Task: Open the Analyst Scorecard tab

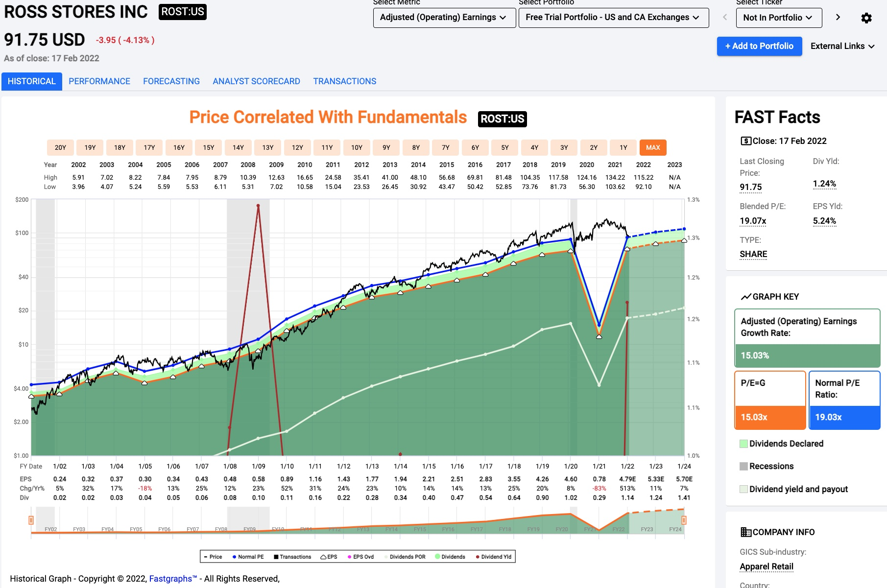Action: [256, 81]
